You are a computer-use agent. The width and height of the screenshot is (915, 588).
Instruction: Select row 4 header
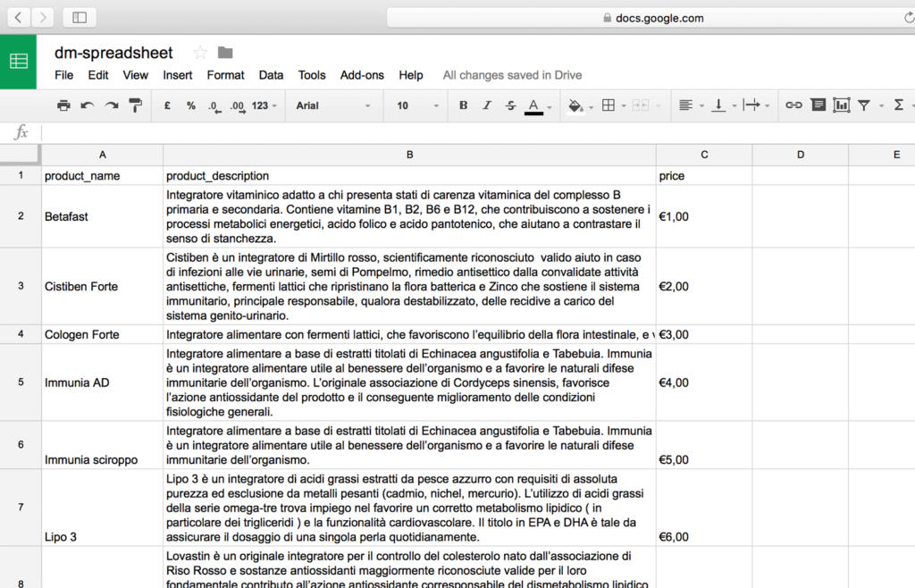21,334
